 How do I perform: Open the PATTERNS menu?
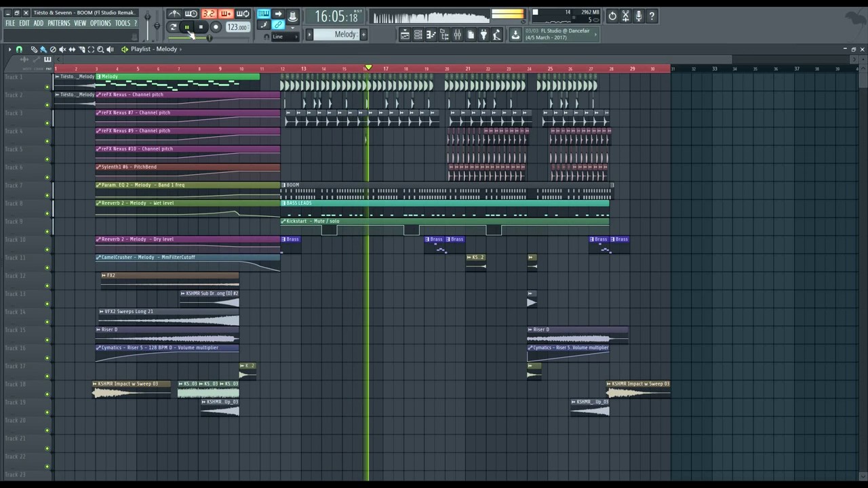tap(59, 23)
